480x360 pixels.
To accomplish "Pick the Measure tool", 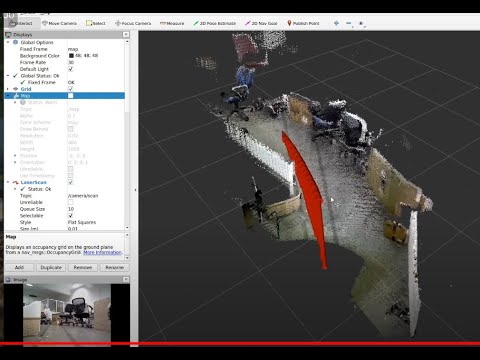I will (172, 23).
